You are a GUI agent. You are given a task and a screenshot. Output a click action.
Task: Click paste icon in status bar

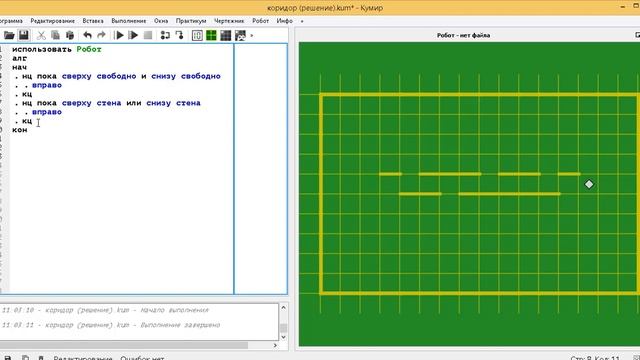(41, 358)
